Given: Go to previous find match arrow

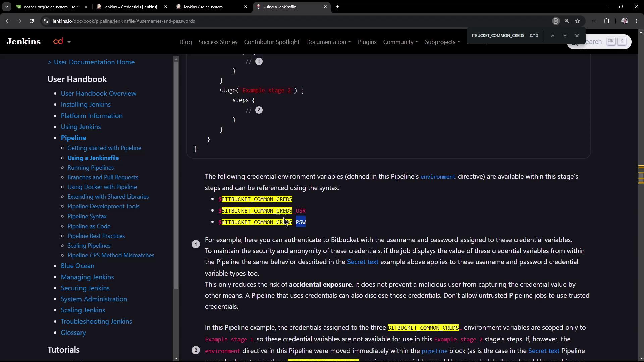Looking at the screenshot, I should [552, 36].
